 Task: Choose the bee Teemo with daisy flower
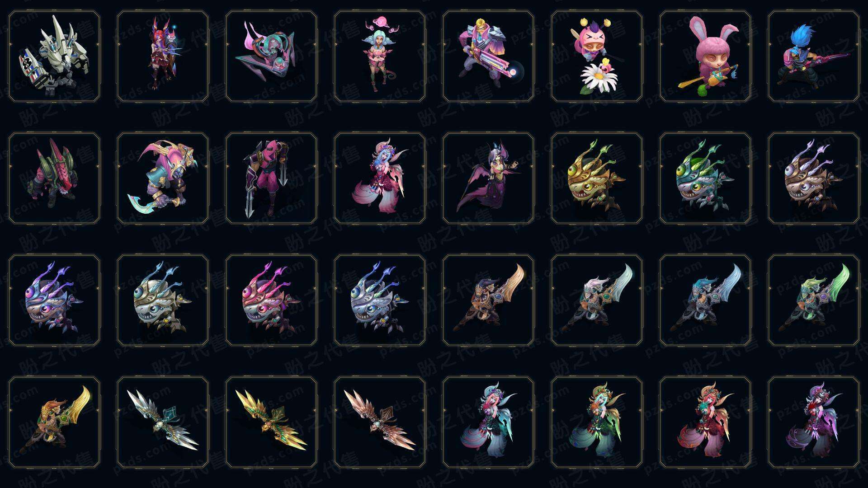597,56
